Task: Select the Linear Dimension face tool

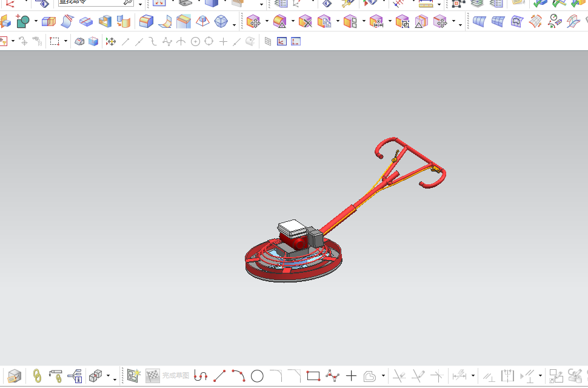Action: point(376,21)
